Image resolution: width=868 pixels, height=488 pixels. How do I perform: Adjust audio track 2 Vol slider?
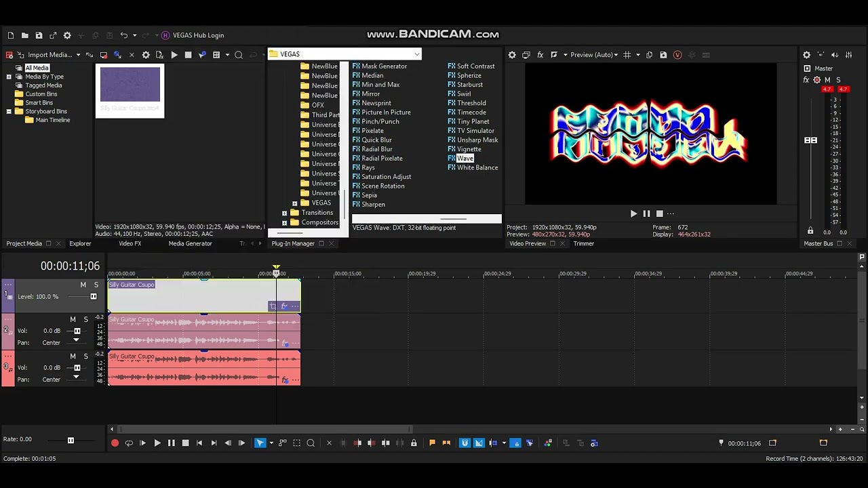pyautogui.click(x=77, y=331)
